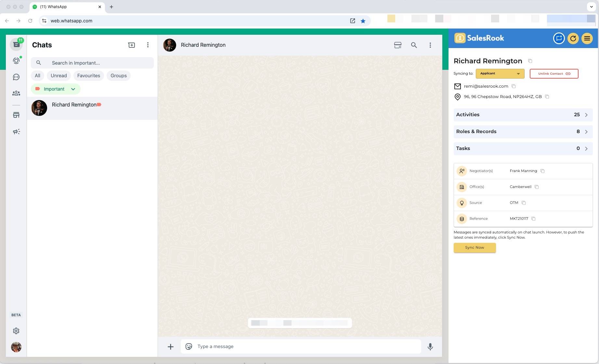
Task: Click the SalesRook logo
Action: 479,38
